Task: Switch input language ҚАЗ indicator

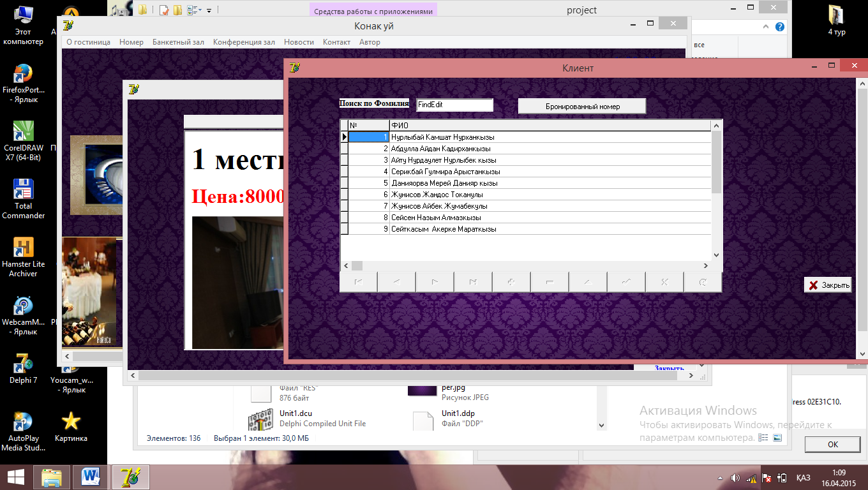Action: 804,478
